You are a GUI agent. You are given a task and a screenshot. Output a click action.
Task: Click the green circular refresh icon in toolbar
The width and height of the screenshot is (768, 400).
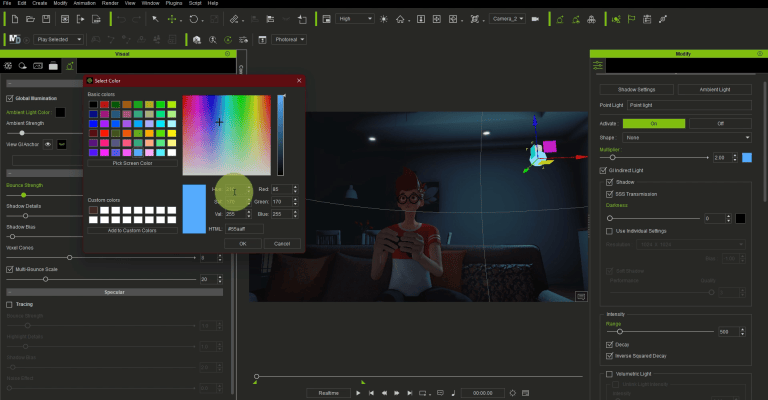pyautogui.click(x=228, y=40)
